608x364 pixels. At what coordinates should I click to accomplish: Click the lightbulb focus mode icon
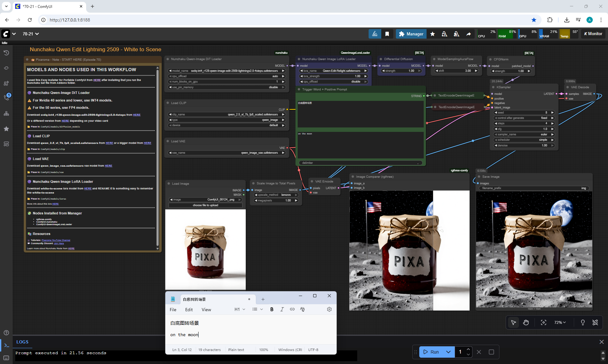click(x=583, y=322)
